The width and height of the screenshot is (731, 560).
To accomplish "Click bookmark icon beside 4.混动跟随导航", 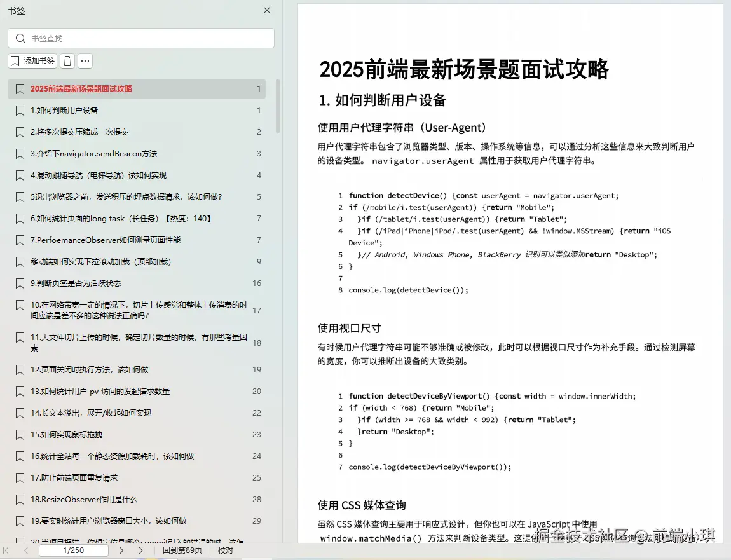I will (x=20, y=175).
